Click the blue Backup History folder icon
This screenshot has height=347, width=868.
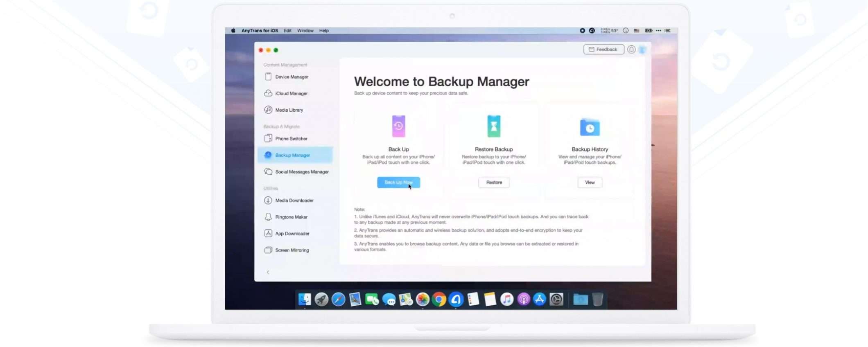pyautogui.click(x=590, y=127)
